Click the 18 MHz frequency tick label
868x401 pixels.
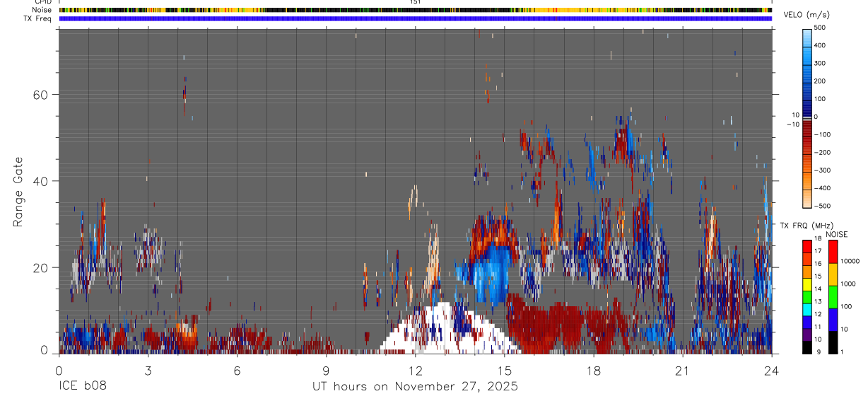point(818,239)
